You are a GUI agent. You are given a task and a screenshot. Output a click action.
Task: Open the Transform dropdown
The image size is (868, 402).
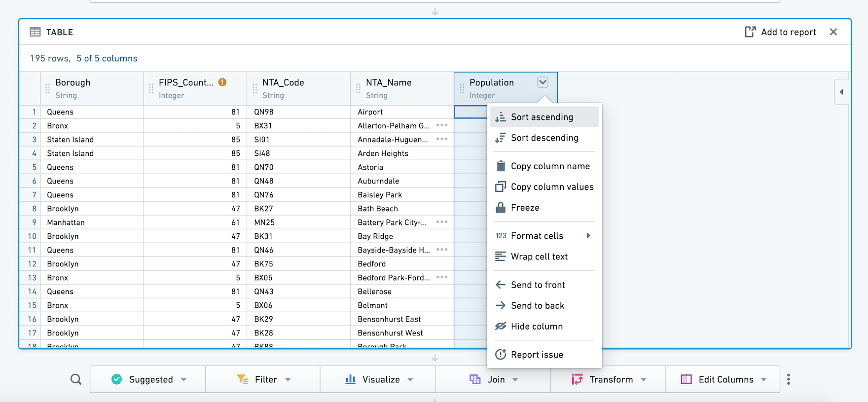coord(608,379)
